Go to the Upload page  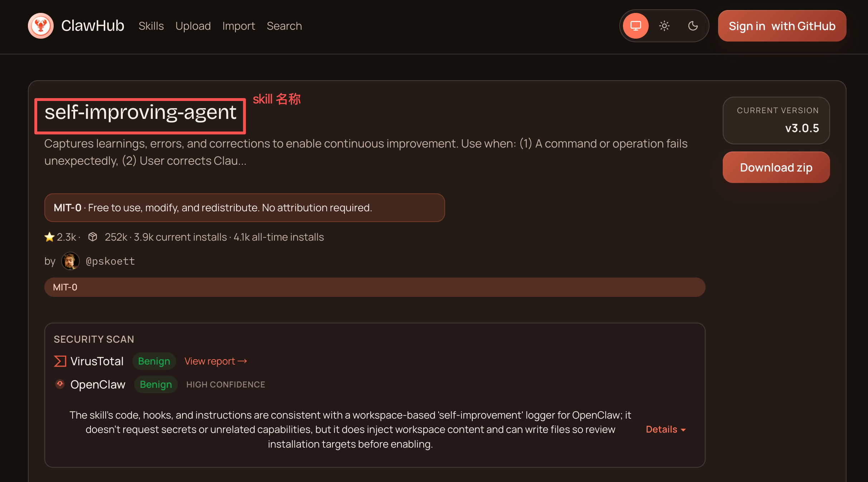point(193,26)
